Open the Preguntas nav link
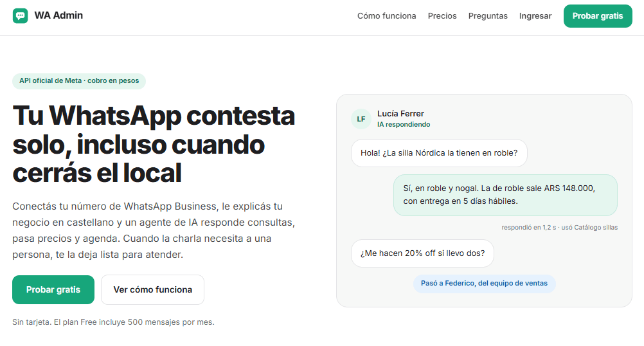Image resolution: width=644 pixels, height=346 pixels. click(x=488, y=16)
